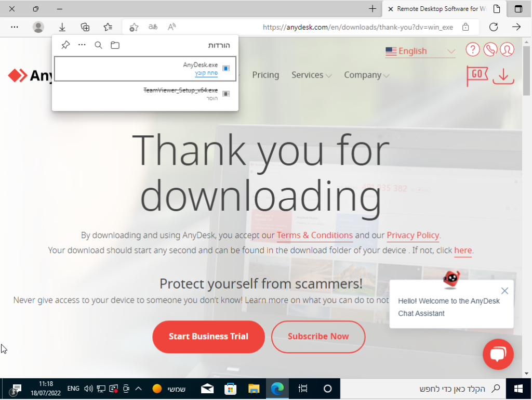Click the Meet Now tray icon
Viewport: 532px width, 400px height.
click(126, 389)
